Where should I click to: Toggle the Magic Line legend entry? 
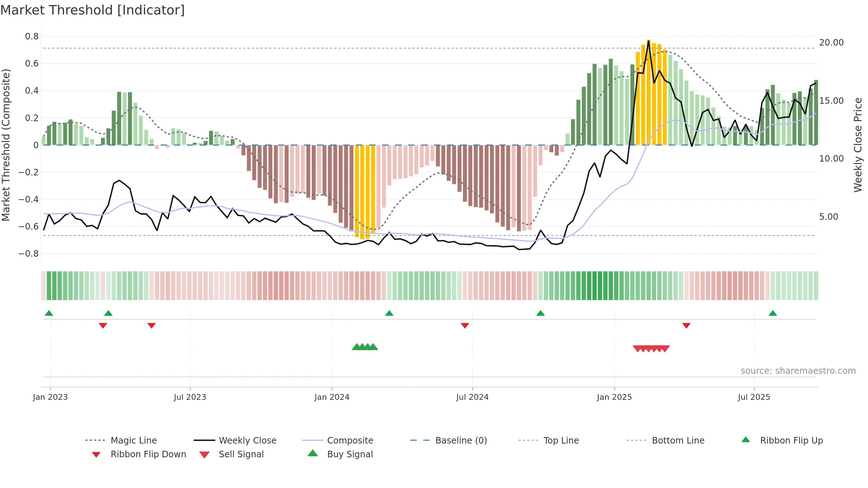point(121,440)
